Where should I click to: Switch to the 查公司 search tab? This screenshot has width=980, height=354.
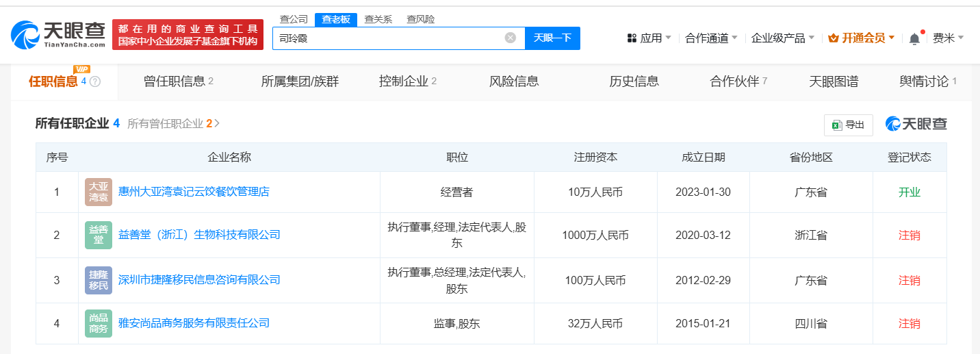(x=294, y=19)
